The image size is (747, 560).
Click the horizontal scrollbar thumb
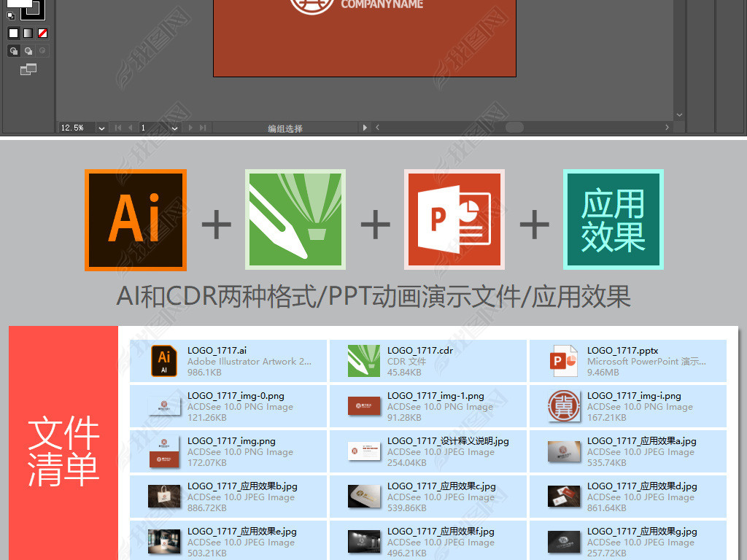[x=514, y=127]
